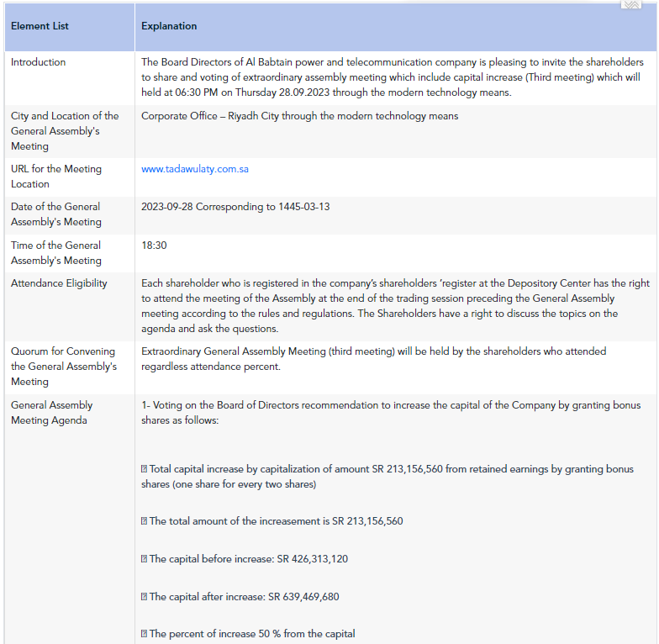659x644 pixels.
Task: Click "Quorum for Convening the General Assembly's Meeting" label
Action: tap(64, 367)
